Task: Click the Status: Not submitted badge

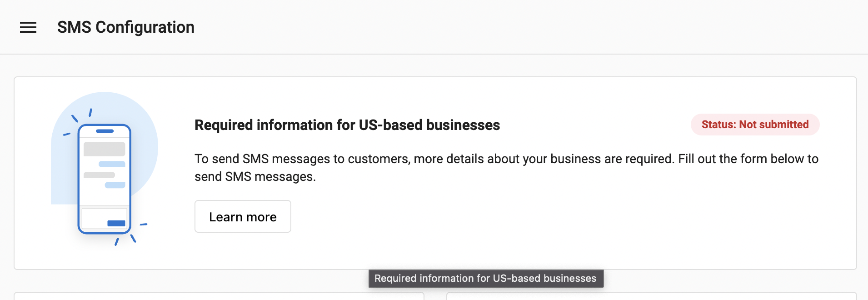Action: pyautogui.click(x=755, y=125)
